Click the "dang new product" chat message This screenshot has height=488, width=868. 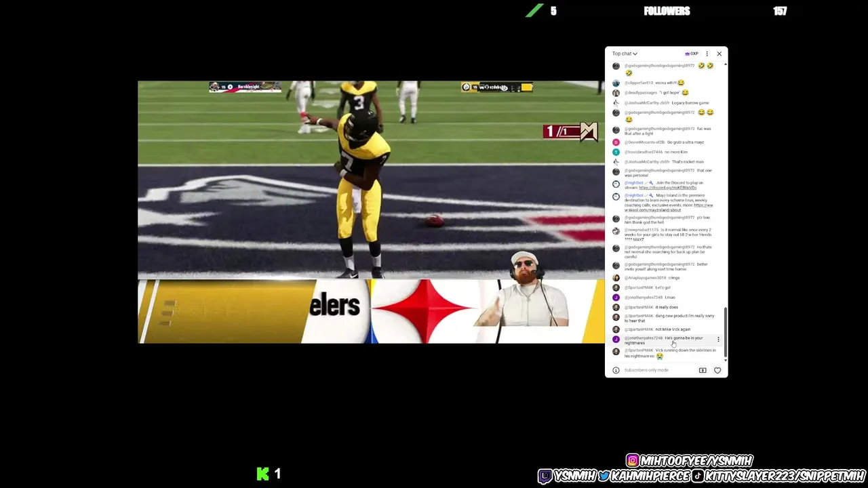pos(669,318)
